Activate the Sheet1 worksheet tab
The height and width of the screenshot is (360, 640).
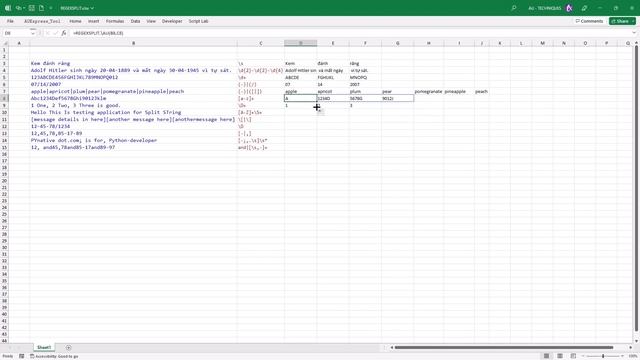pyautogui.click(x=44, y=347)
